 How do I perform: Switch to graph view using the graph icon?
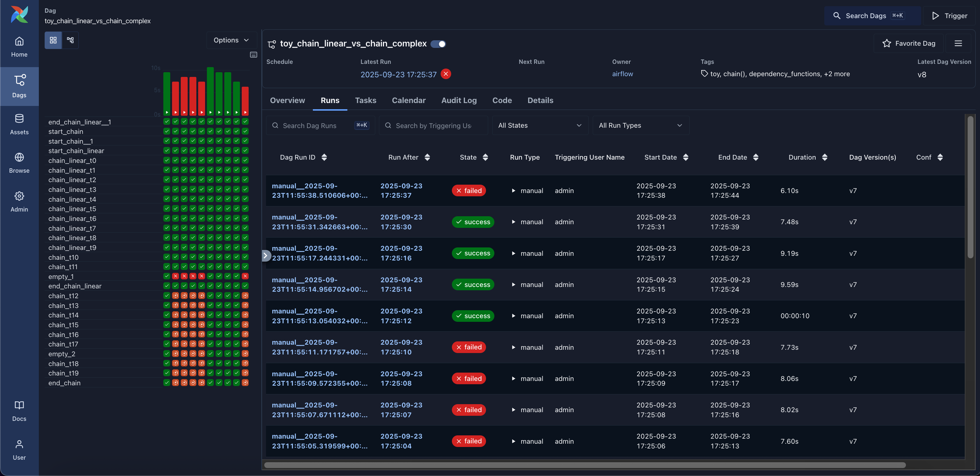tap(70, 40)
